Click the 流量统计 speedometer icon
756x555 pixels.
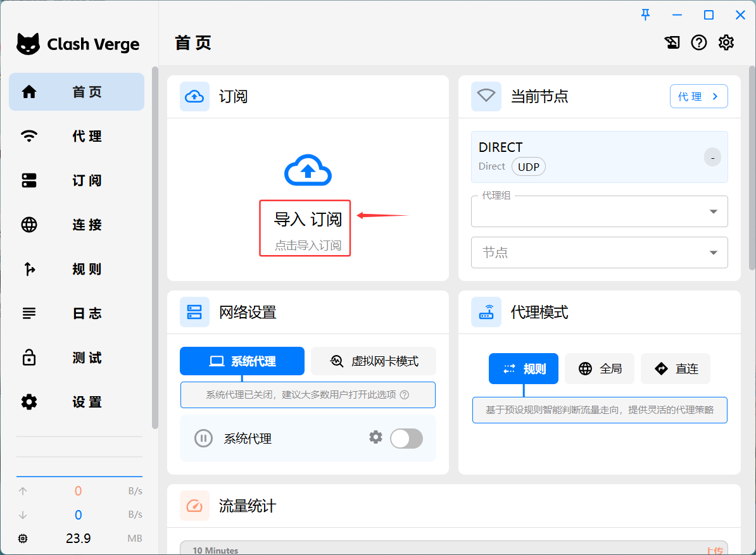(194, 506)
